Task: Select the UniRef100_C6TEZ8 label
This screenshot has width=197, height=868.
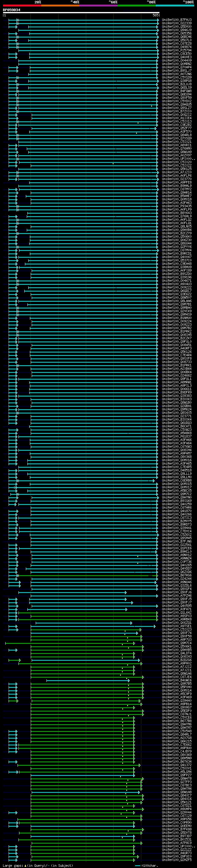Action: point(177,43)
